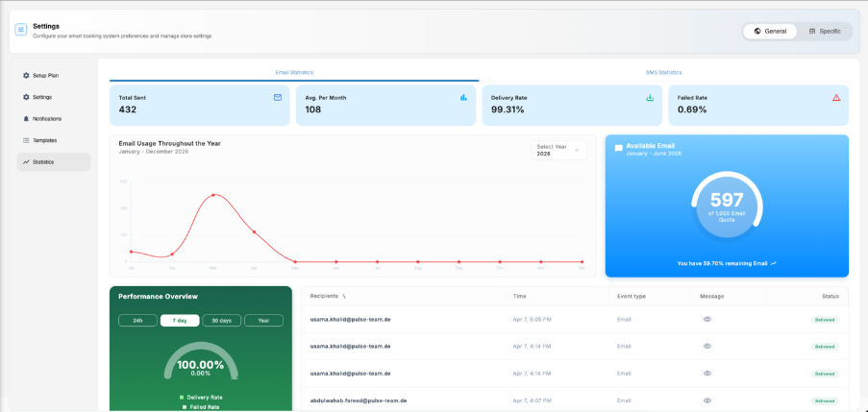Click the Time column header
Viewport: 868px width, 412px height.
pyautogui.click(x=519, y=297)
